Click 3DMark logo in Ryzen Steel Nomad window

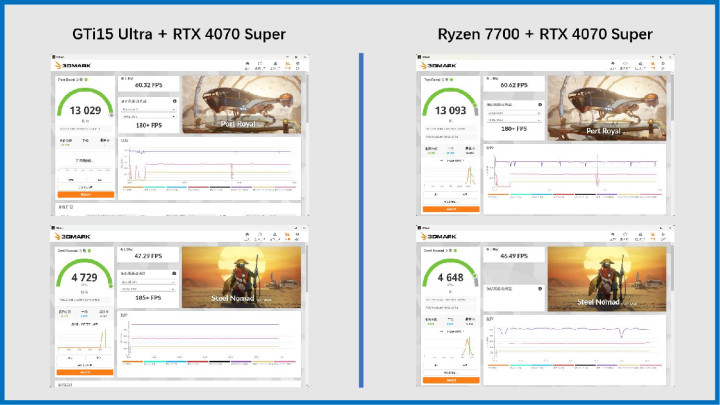click(x=438, y=236)
